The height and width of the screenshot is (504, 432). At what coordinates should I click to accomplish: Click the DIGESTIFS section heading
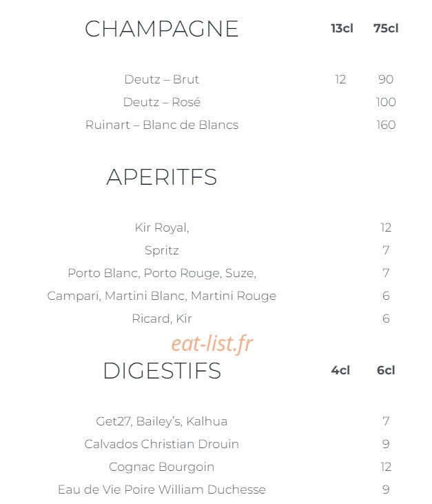pos(162,371)
